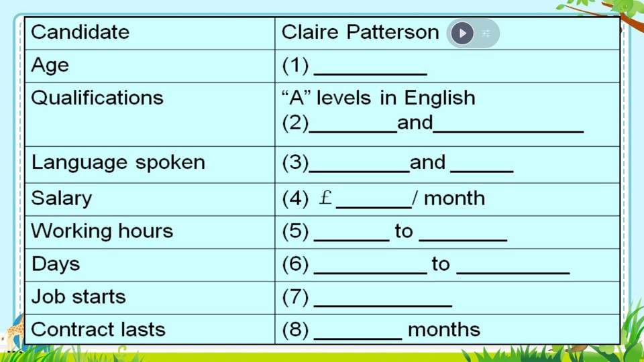
Task: Select the Language spoken row label
Action: point(118,162)
